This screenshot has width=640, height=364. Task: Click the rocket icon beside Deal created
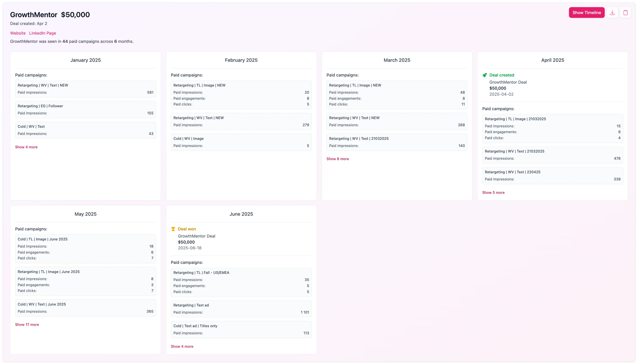485,75
